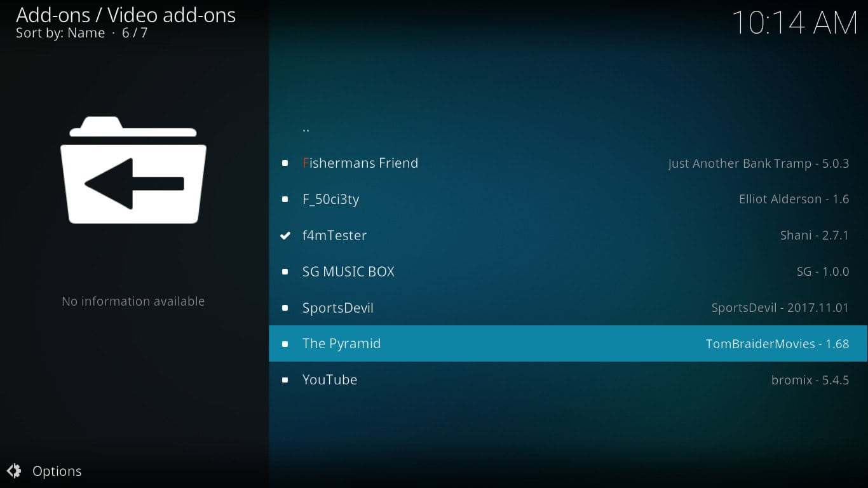Open the YouTube add-on
This screenshot has height=488, width=868.
pos(568,379)
